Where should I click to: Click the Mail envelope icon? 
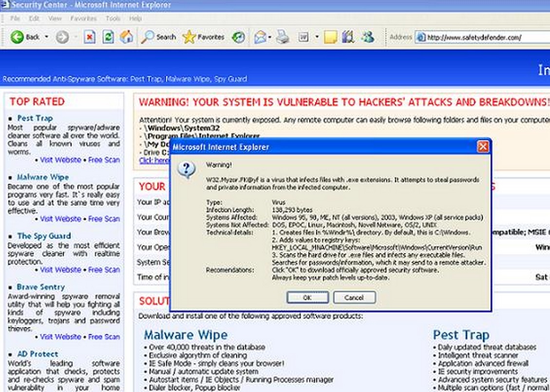point(260,37)
